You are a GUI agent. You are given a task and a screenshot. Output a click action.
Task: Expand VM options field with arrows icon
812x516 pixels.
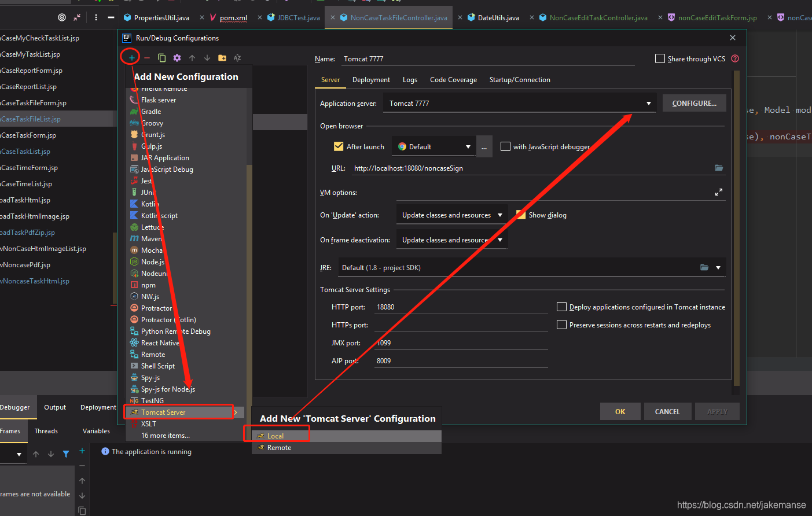tap(718, 192)
